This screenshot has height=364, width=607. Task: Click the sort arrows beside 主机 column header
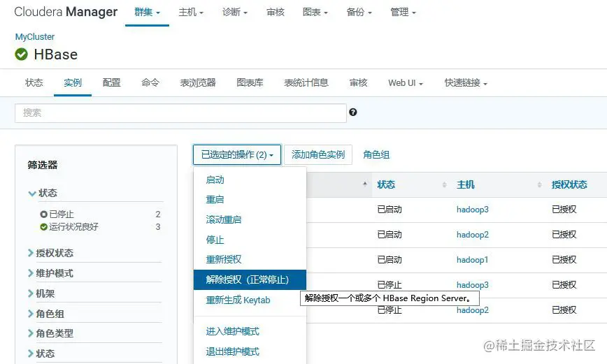pyautogui.click(x=540, y=184)
